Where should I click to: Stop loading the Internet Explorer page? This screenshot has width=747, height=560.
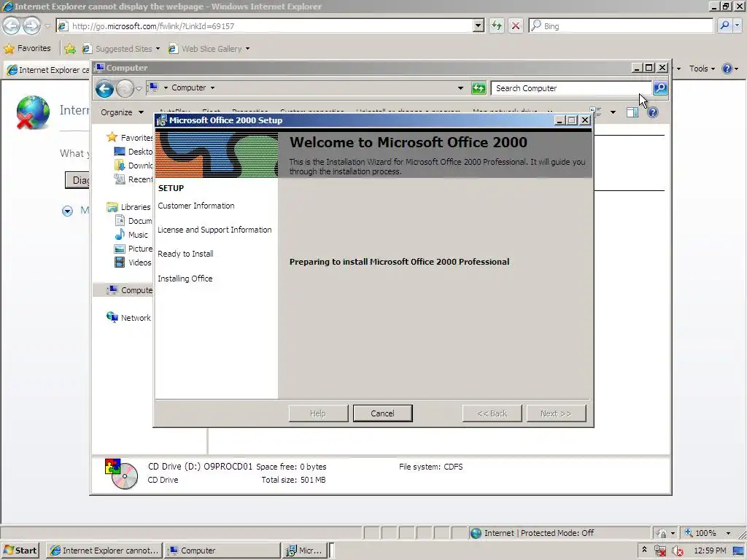(516, 26)
